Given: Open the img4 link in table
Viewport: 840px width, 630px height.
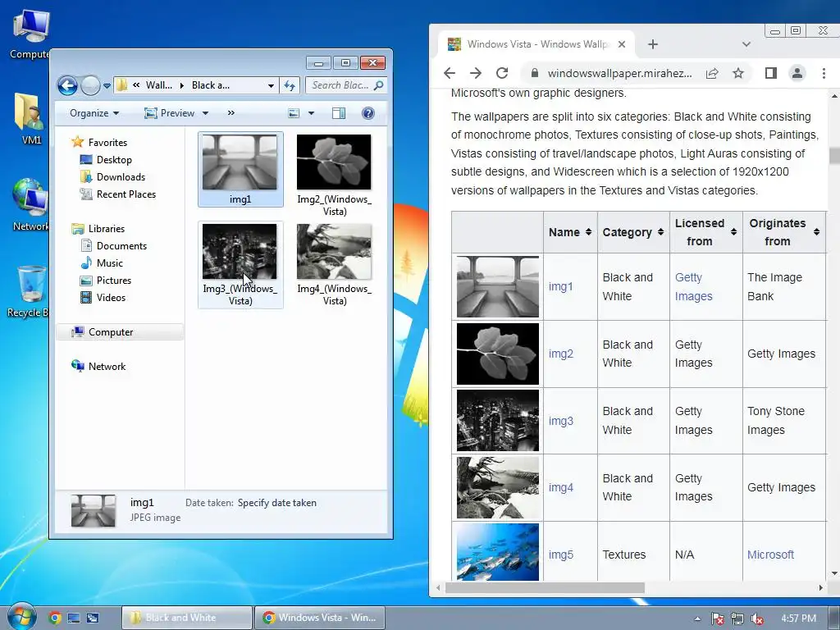Looking at the screenshot, I should point(560,487).
